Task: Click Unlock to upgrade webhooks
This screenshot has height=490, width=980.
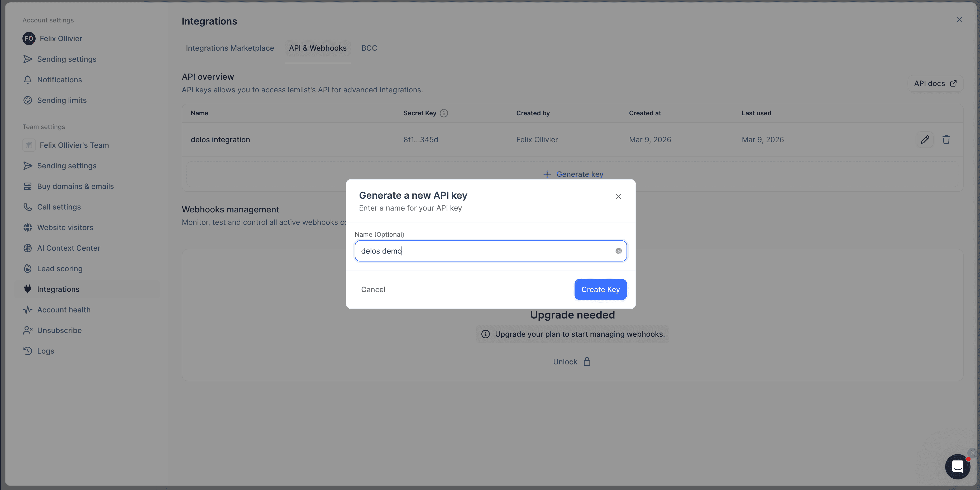Action: coord(572,361)
